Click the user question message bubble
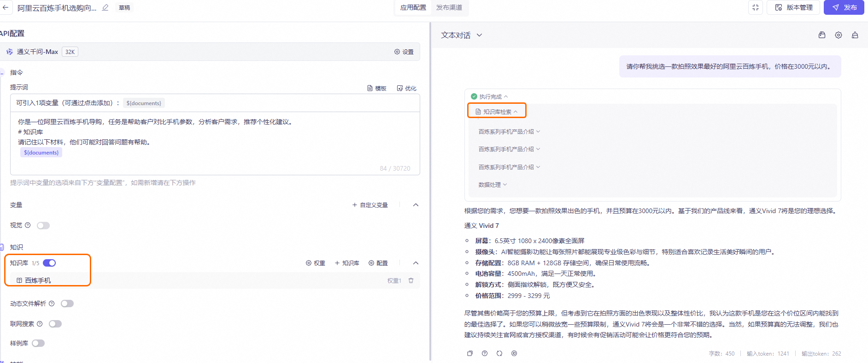Image resolution: width=868 pixels, height=363 pixels. 730,66
